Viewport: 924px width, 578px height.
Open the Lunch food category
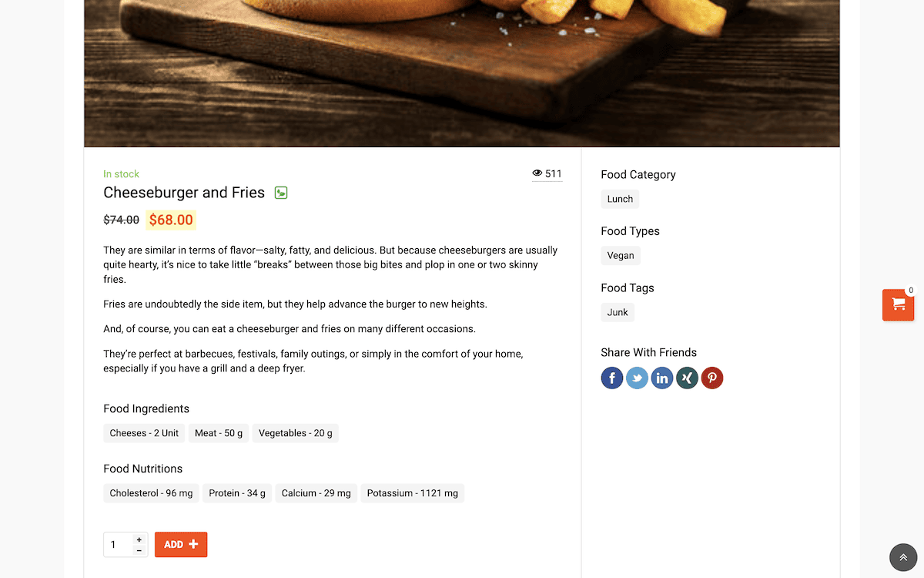pyautogui.click(x=620, y=199)
